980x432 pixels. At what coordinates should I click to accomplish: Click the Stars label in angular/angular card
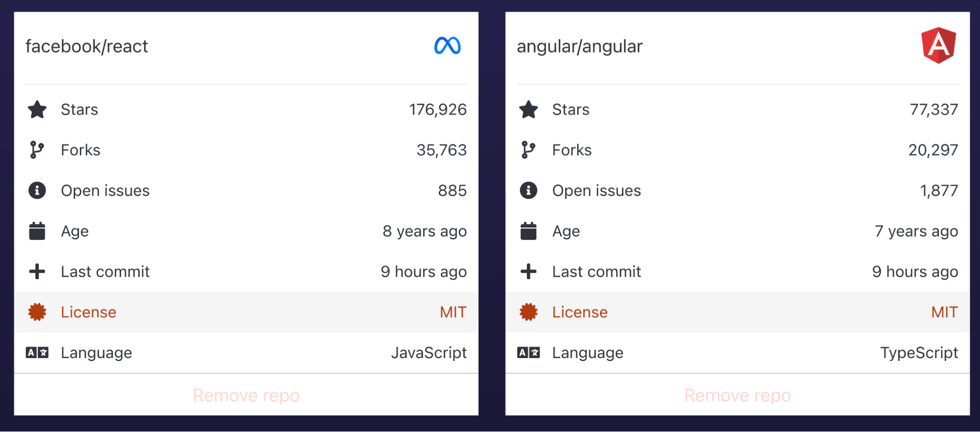571,110
